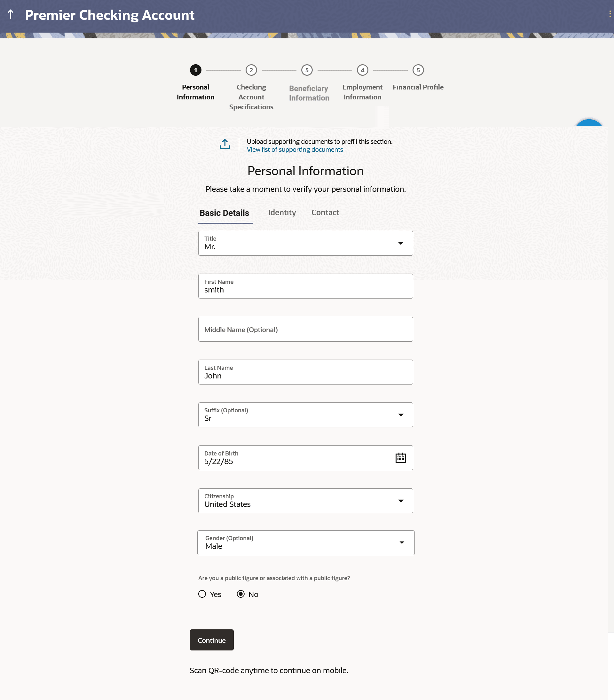Select step 4 Employment Information circle
Image resolution: width=614 pixels, height=700 pixels.
[x=362, y=70]
